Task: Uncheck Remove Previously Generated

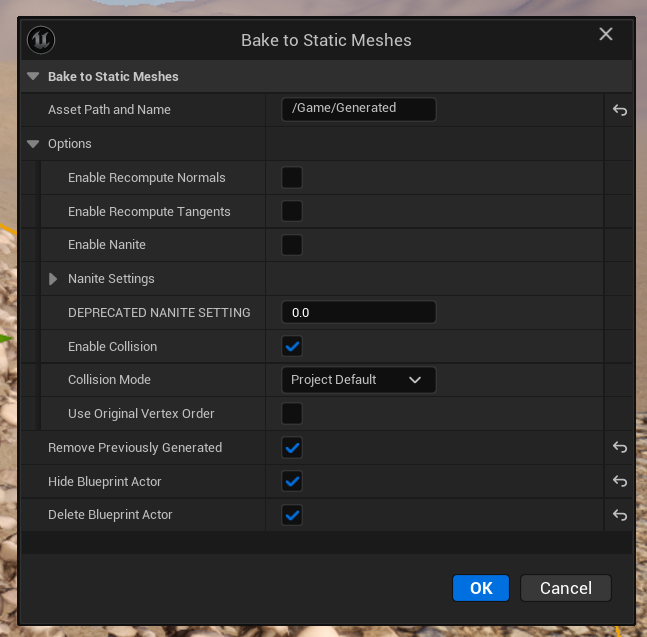Action: coord(292,448)
